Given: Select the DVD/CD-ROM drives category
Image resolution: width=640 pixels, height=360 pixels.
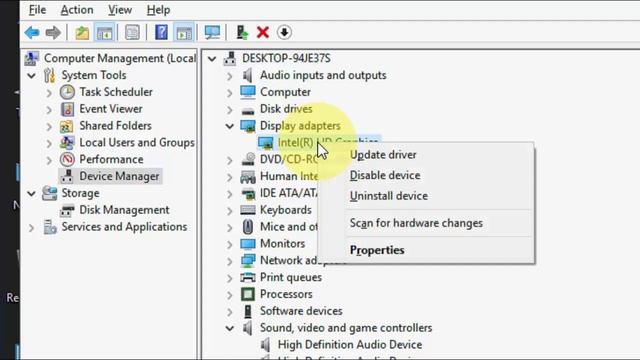Looking at the screenshot, I should tap(289, 160).
